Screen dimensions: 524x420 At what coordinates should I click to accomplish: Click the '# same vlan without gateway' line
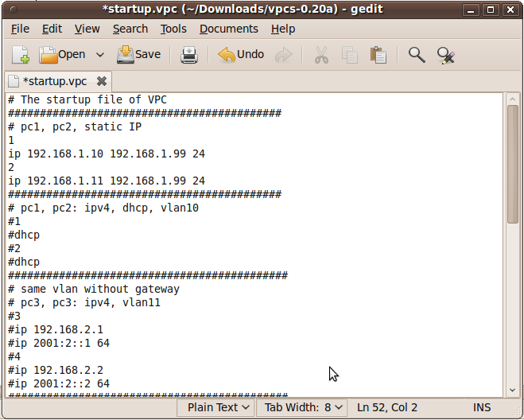pos(94,289)
